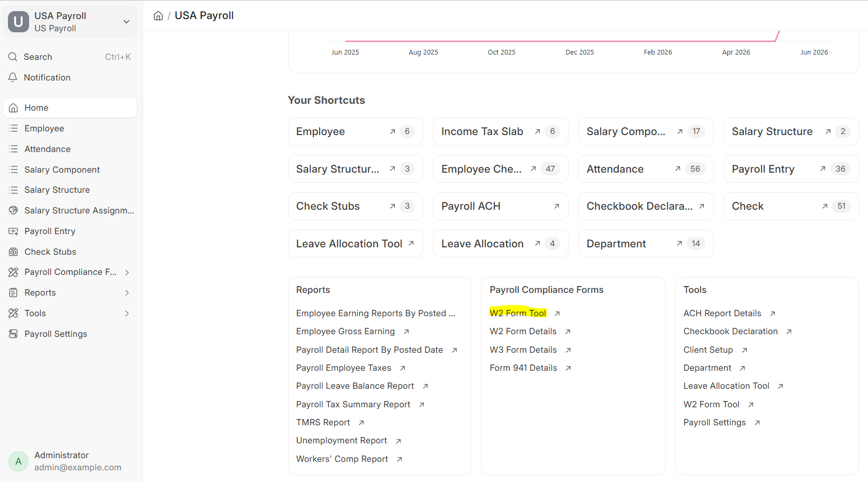Viewport: 868px width, 482px height.
Task: Open Payroll Settings link under Tools
Action: [715, 422]
